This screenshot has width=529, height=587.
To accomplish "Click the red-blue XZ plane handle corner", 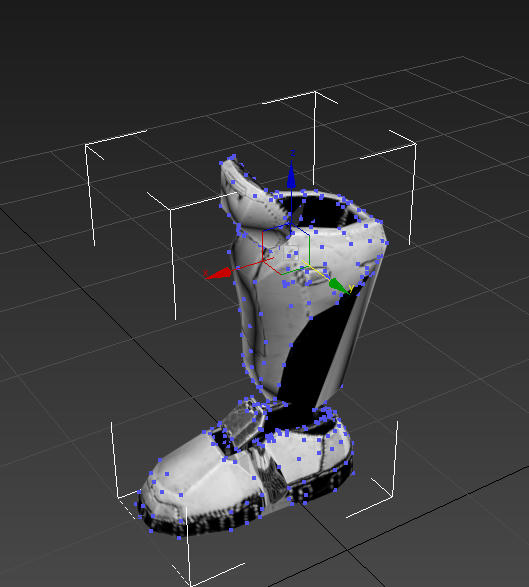I will [263, 232].
